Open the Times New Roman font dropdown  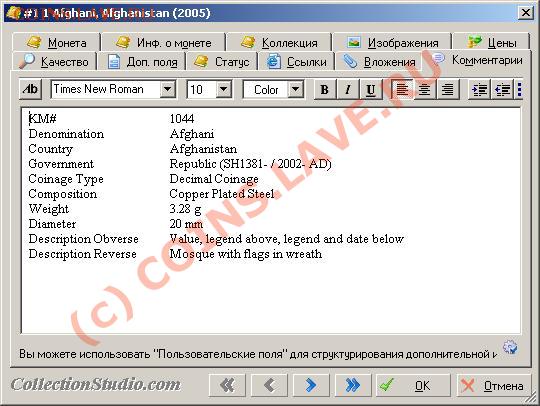(168, 90)
